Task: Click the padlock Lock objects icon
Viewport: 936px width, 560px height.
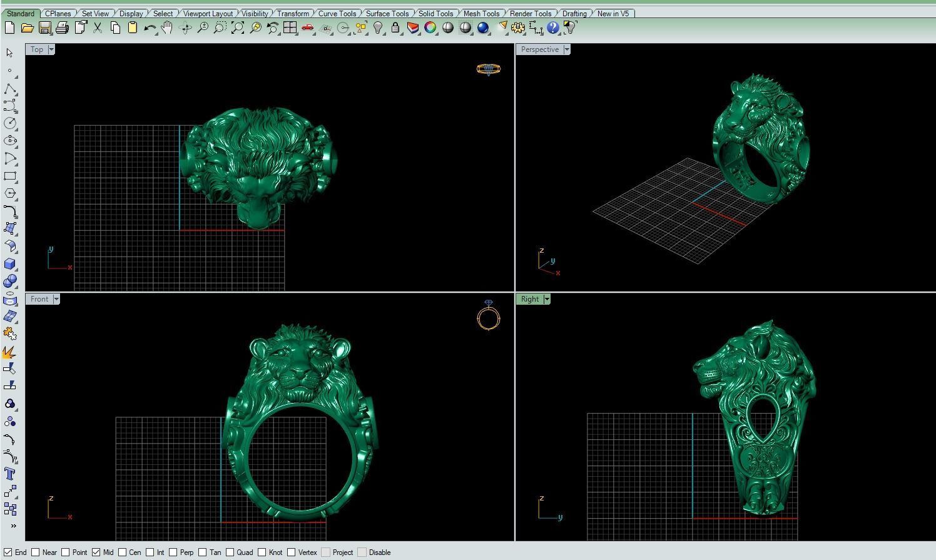Action: point(395,28)
